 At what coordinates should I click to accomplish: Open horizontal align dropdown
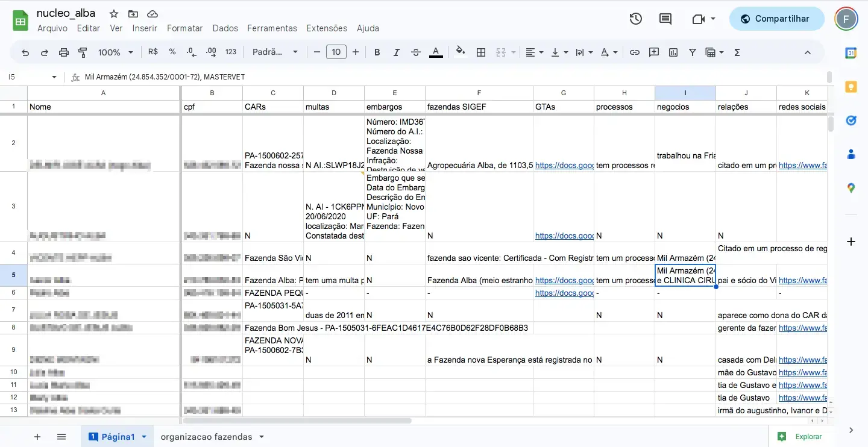pos(534,52)
